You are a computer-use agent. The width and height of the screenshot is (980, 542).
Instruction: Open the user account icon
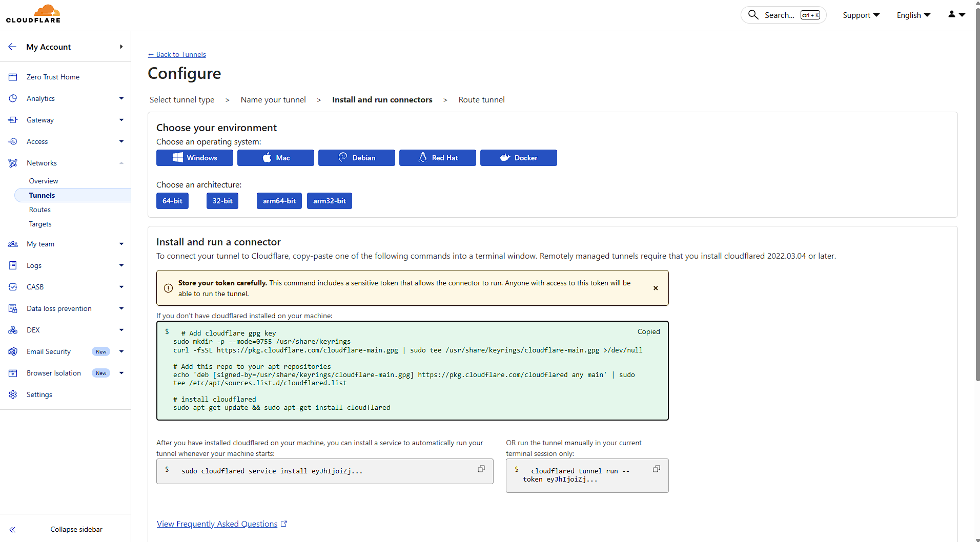point(952,15)
